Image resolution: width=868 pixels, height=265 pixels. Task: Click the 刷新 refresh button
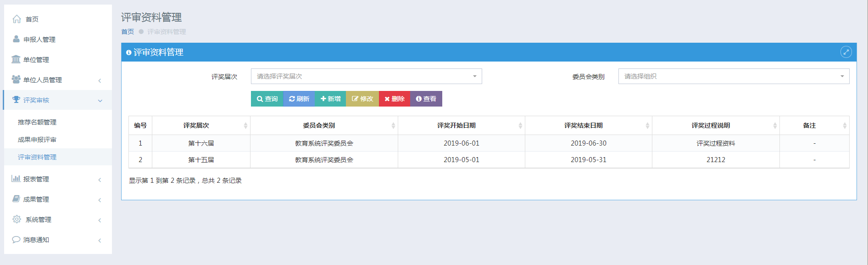click(x=299, y=99)
